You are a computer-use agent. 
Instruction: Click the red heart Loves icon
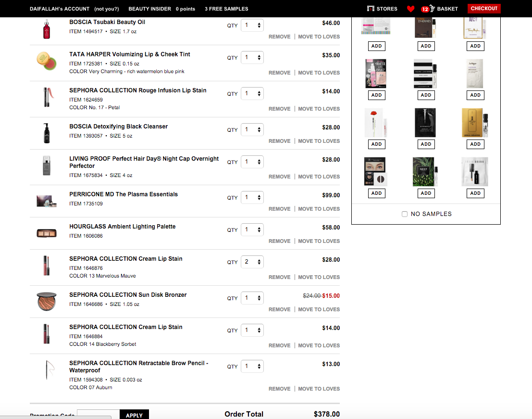410,9
